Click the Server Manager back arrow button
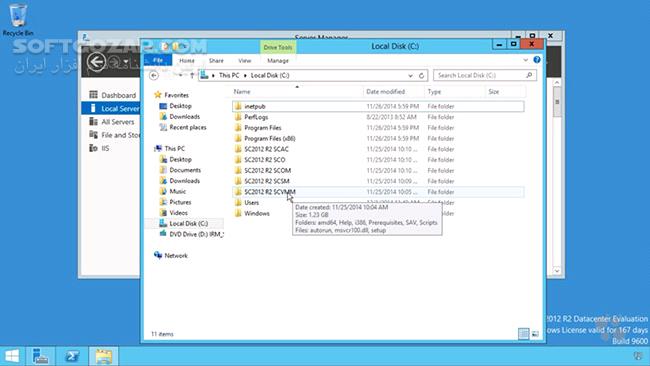The image size is (650, 366). click(96, 63)
